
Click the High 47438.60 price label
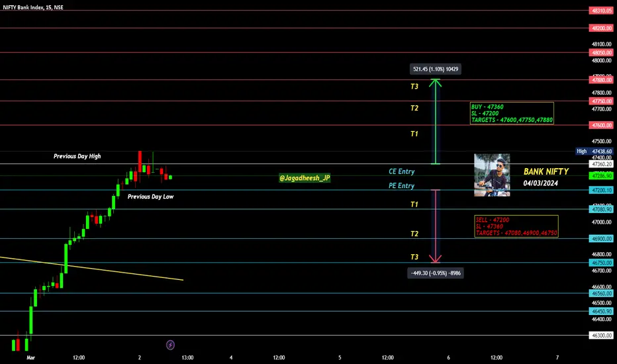(x=594, y=151)
